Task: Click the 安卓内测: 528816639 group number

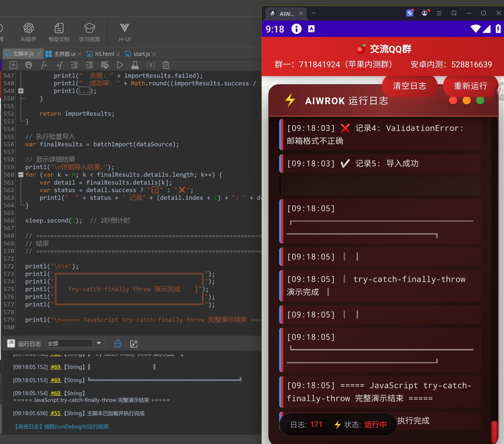Action: pyautogui.click(x=451, y=64)
